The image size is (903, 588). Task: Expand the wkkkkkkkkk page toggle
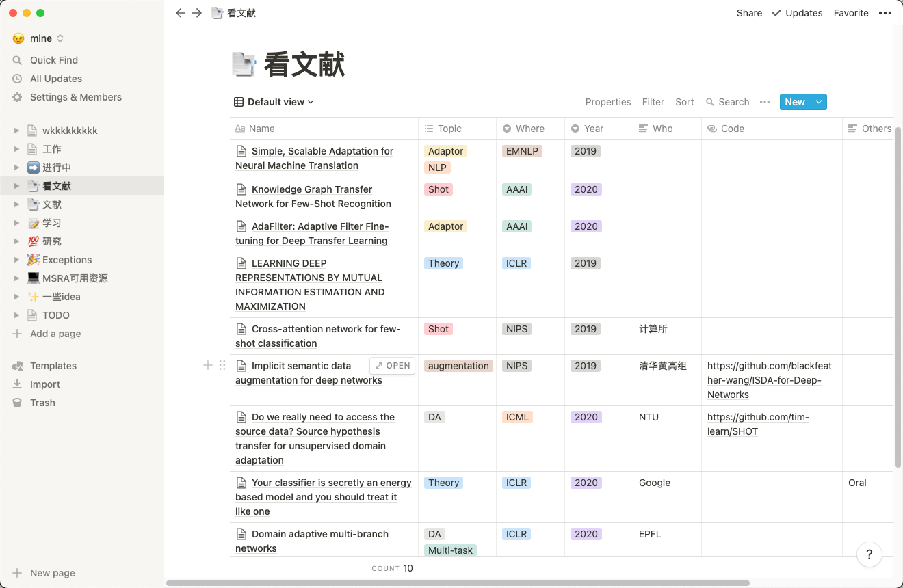(17, 131)
